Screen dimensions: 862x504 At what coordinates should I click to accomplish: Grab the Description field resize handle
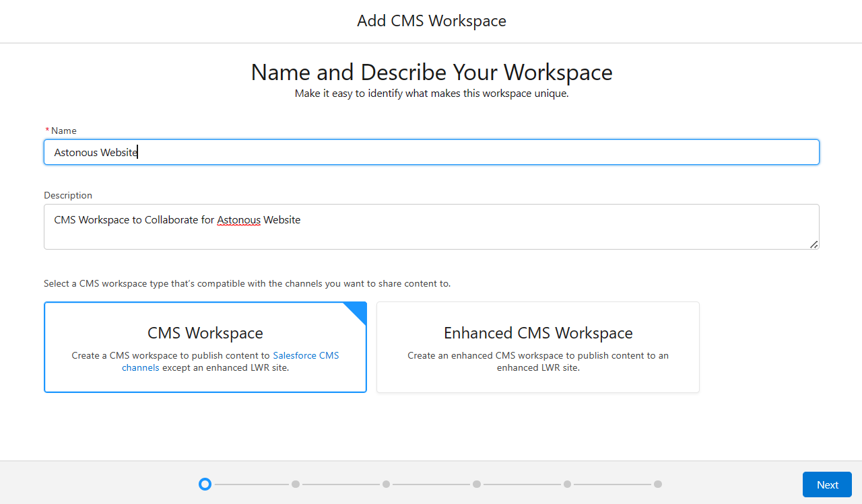(814, 244)
